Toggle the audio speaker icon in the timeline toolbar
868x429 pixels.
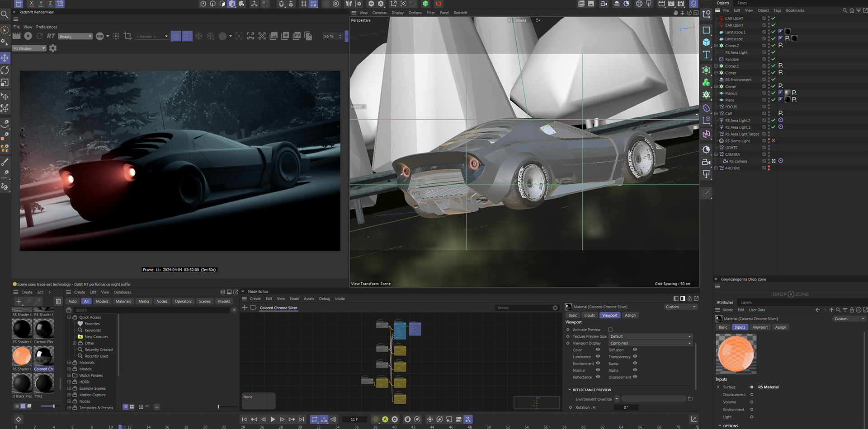[334, 419]
